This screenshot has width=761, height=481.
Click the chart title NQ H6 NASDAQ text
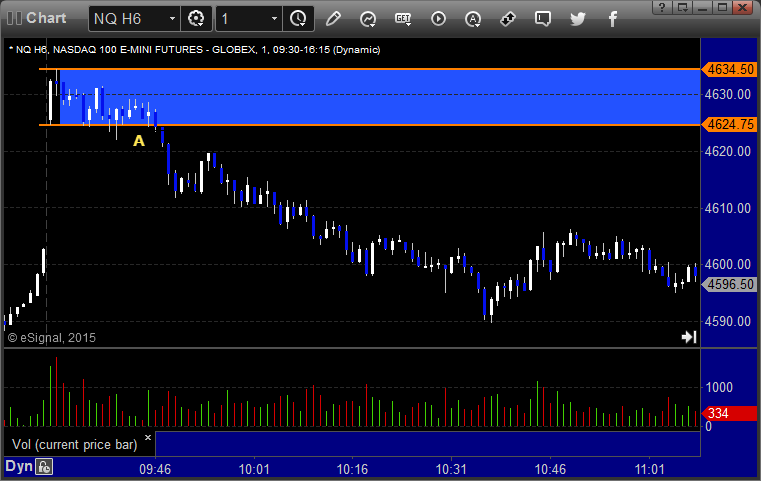point(194,50)
